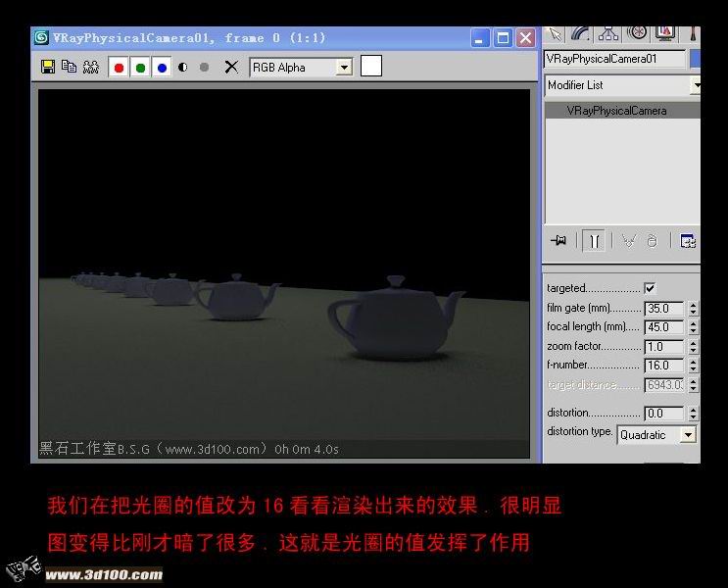The image size is (728, 588).
Task: Toggle Show End Result icon
Action: (x=594, y=241)
